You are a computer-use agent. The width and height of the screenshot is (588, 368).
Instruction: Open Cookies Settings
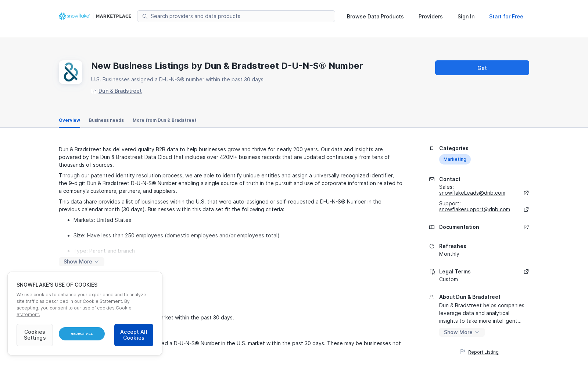(x=35, y=335)
